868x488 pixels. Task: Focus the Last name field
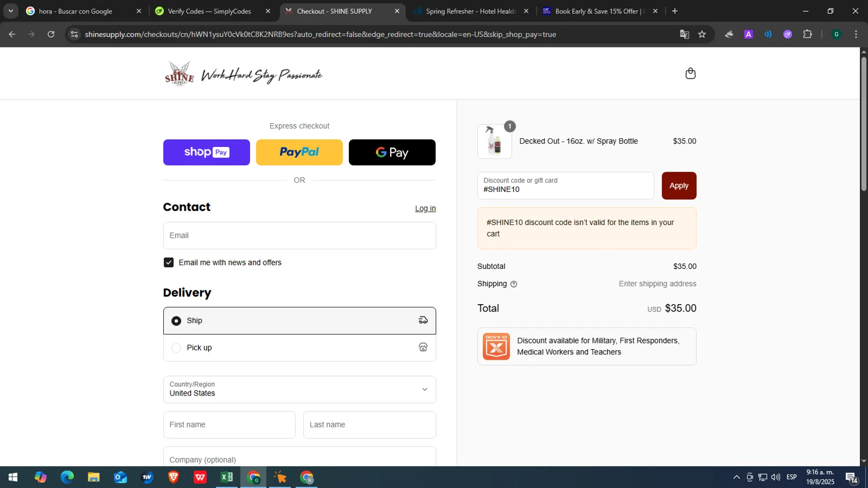[369, 424]
